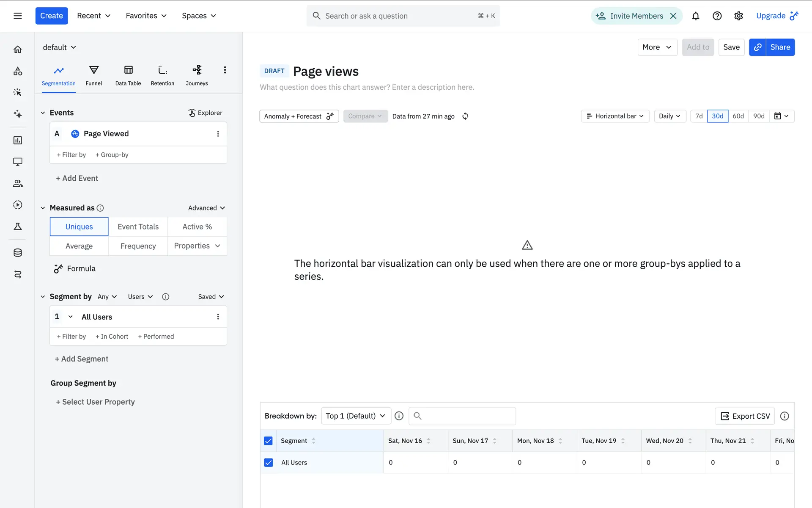Open the notifications bell
Image resolution: width=812 pixels, height=508 pixels.
(x=695, y=16)
